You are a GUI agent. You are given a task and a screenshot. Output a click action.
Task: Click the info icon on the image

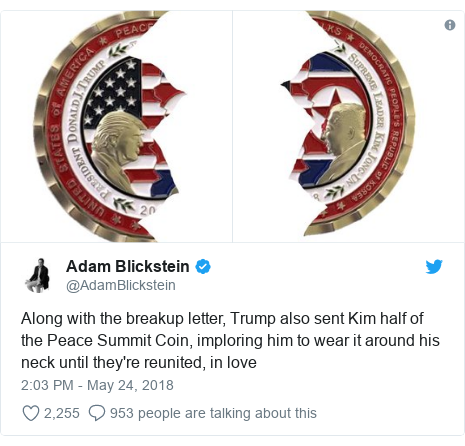coord(450,25)
